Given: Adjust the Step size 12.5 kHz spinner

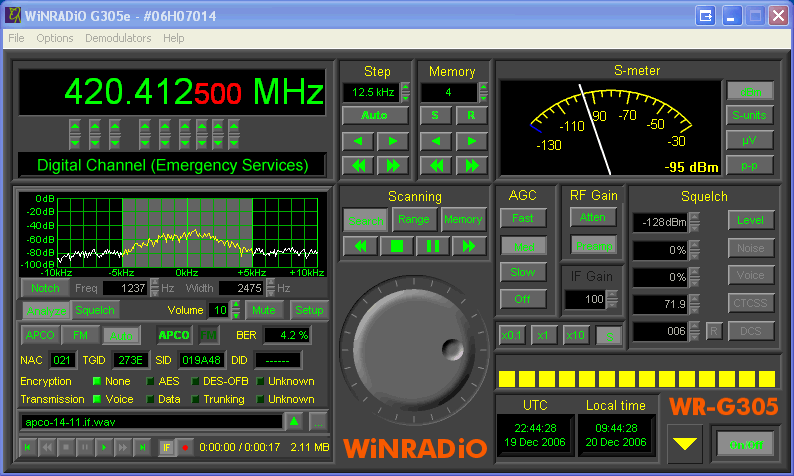Looking at the screenshot, I should tap(406, 92).
